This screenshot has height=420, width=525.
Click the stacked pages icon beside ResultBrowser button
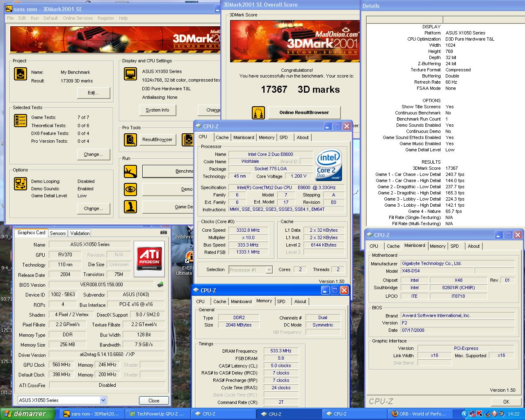tap(188, 140)
